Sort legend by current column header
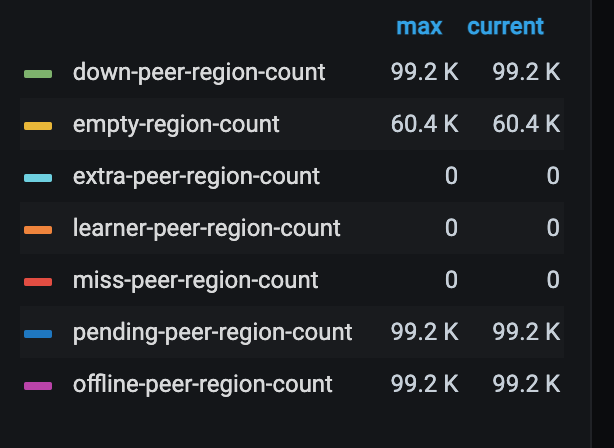The width and height of the screenshot is (614, 448). point(505,27)
